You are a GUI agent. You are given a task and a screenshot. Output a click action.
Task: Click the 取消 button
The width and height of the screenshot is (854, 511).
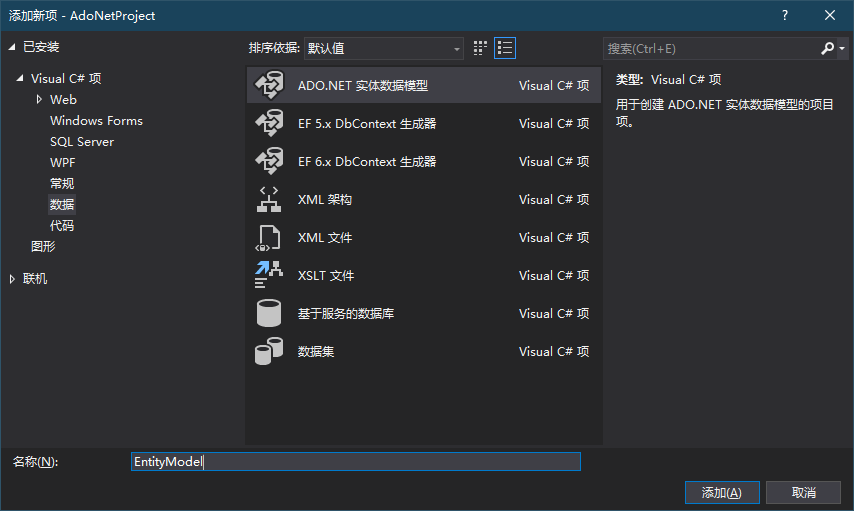803,492
